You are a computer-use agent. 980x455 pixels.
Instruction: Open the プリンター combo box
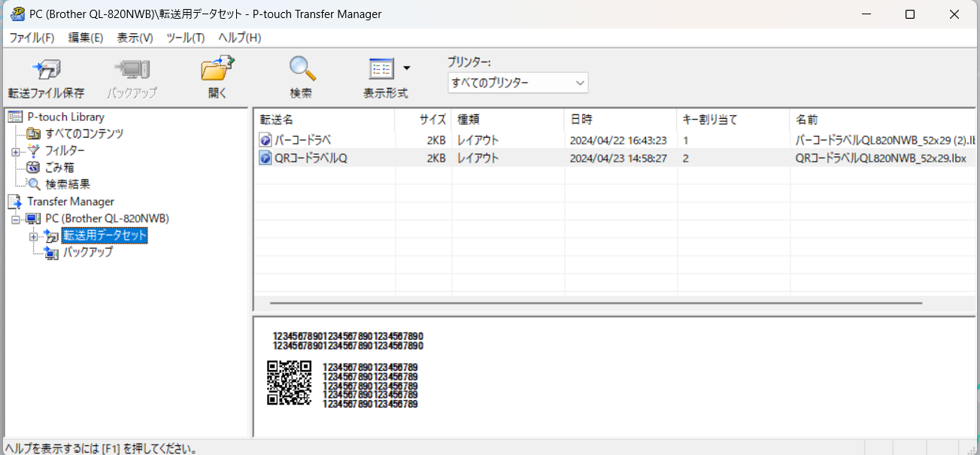click(518, 82)
